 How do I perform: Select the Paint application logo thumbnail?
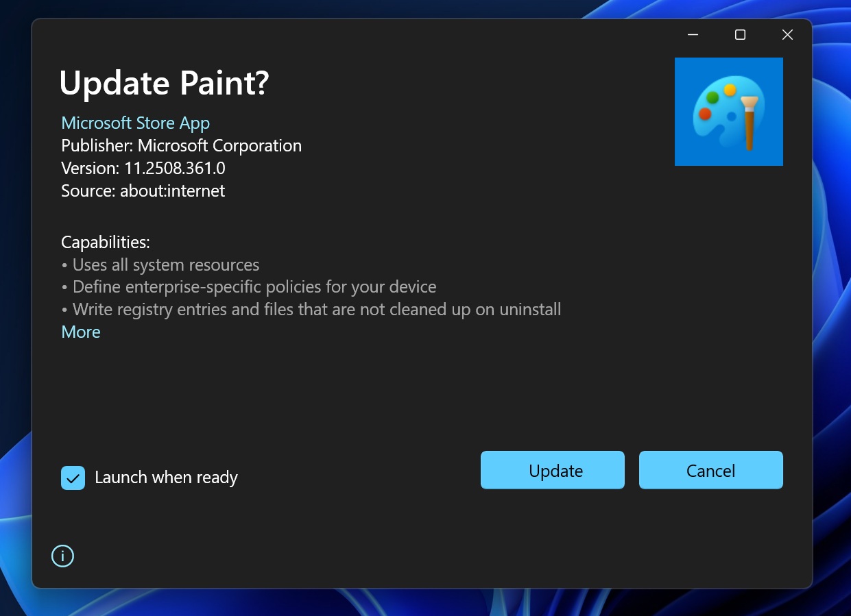tap(728, 111)
